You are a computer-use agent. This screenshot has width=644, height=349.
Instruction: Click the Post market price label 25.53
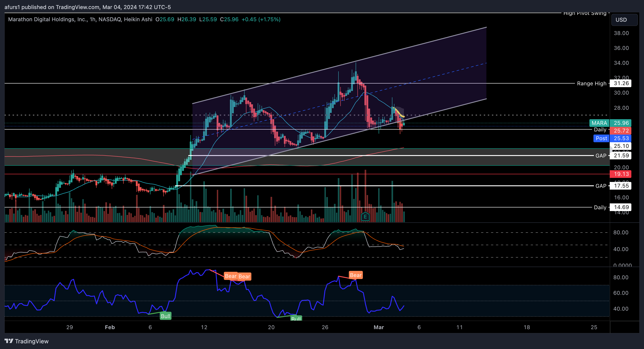[612, 138]
